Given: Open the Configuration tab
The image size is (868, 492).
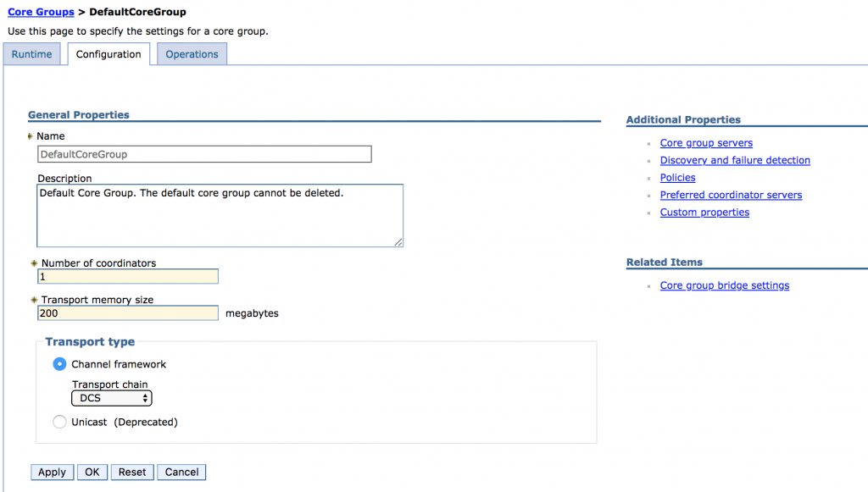Looking at the screenshot, I should point(108,54).
